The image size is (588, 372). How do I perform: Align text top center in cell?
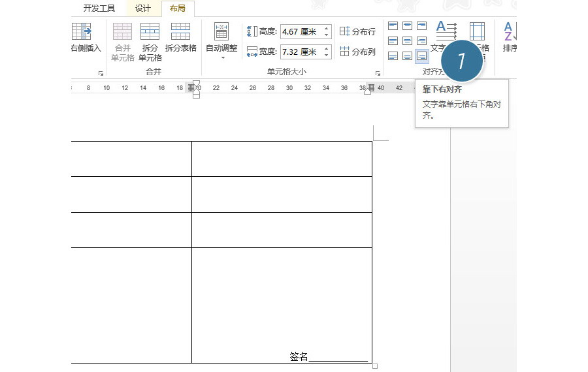pyautogui.click(x=407, y=26)
